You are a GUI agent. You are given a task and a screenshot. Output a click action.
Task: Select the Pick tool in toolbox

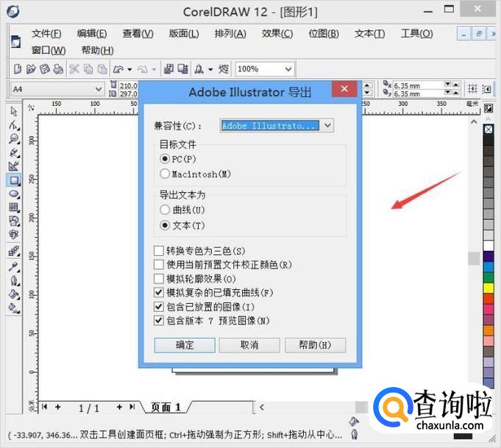pyautogui.click(x=14, y=112)
